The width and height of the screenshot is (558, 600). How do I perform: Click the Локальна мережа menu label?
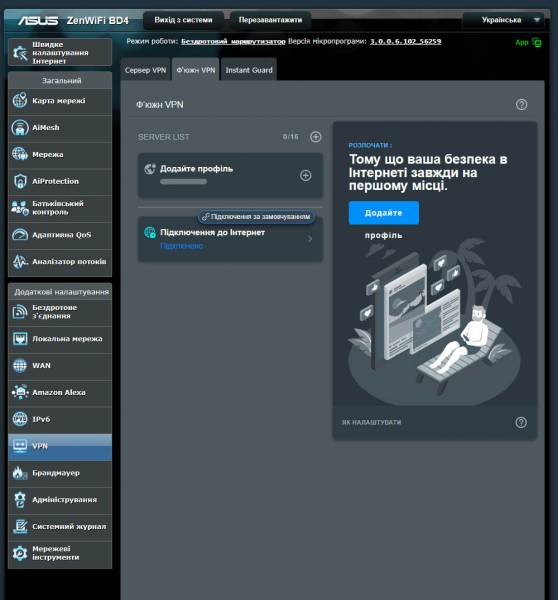click(67, 339)
